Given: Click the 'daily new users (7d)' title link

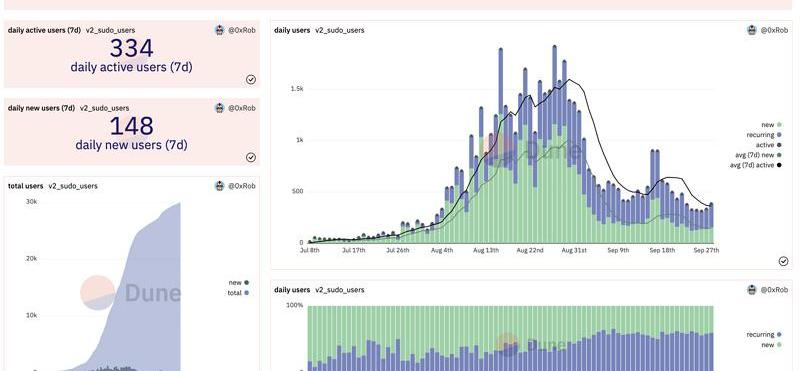Looking at the screenshot, I should click(x=41, y=108).
